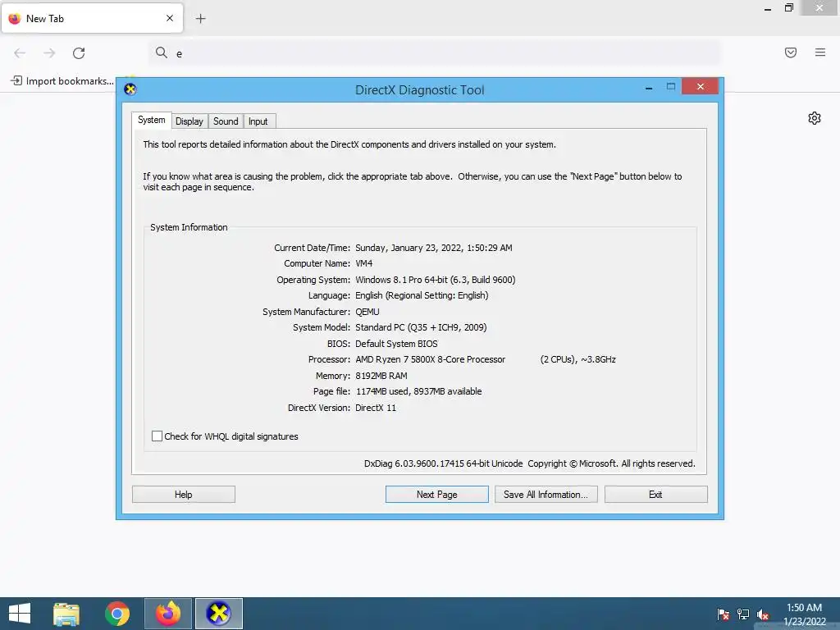Open File Explorer from the taskbar
The image size is (840, 630).
click(x=66, y=614)
